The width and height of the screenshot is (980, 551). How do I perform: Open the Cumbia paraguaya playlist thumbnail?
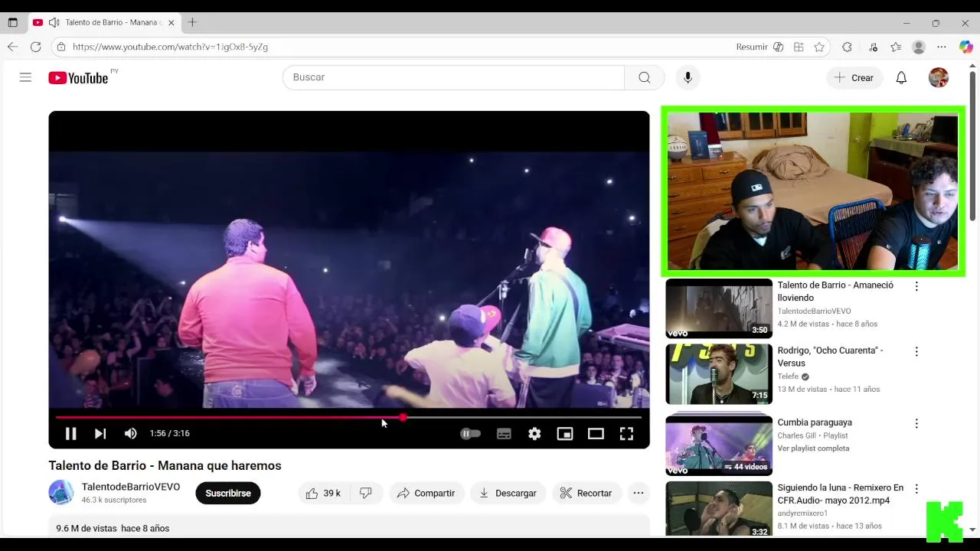719,445
